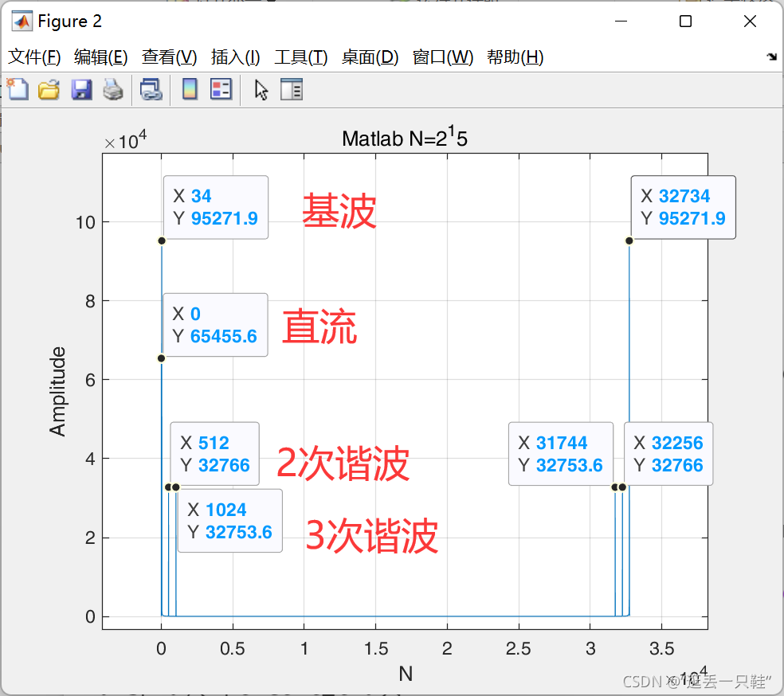This screenshot has width=784, height=696.
Task: Click the N x-axis label
Action: pyautogui.click(x=406, y=674)
